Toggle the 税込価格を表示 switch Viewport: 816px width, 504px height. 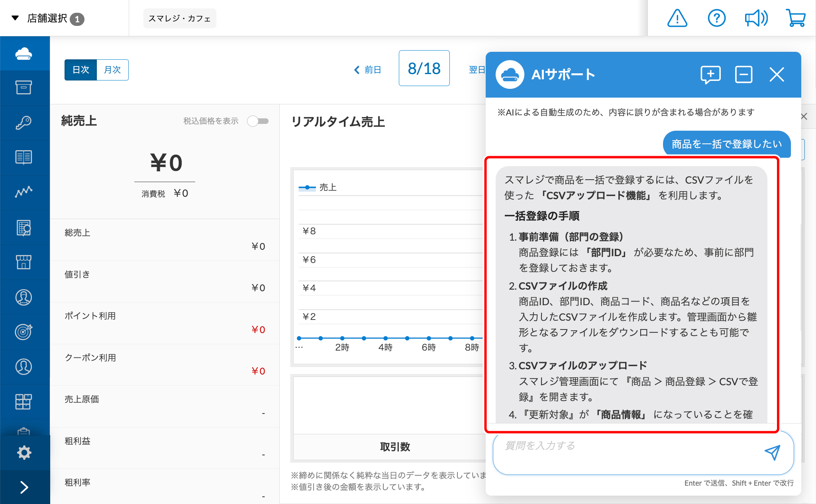point(258,121)
